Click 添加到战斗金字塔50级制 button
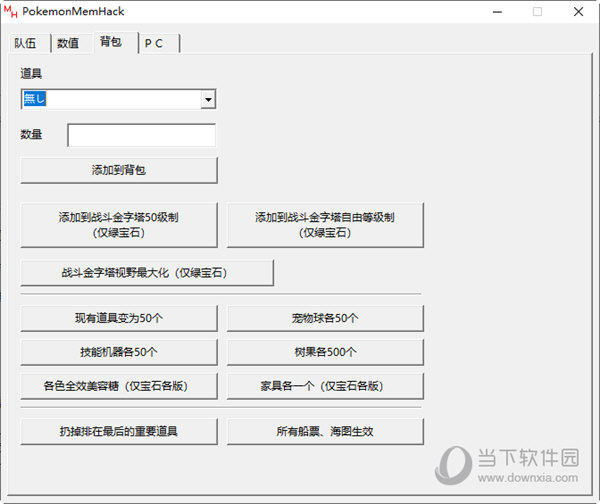This screenshot has height=504, width=600. point(119,225)
